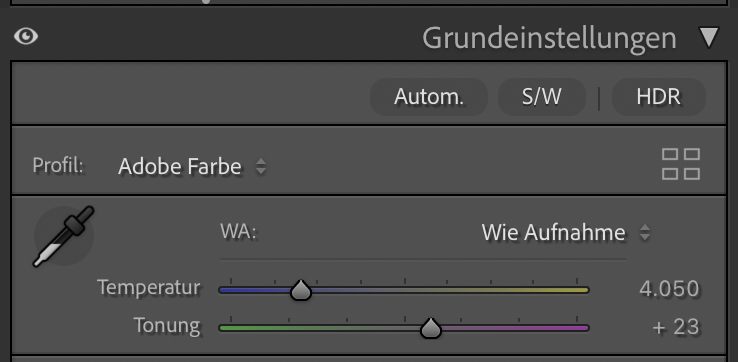Open the profile browser grid icon
This screenshot has width=738, height=362.
681,164
